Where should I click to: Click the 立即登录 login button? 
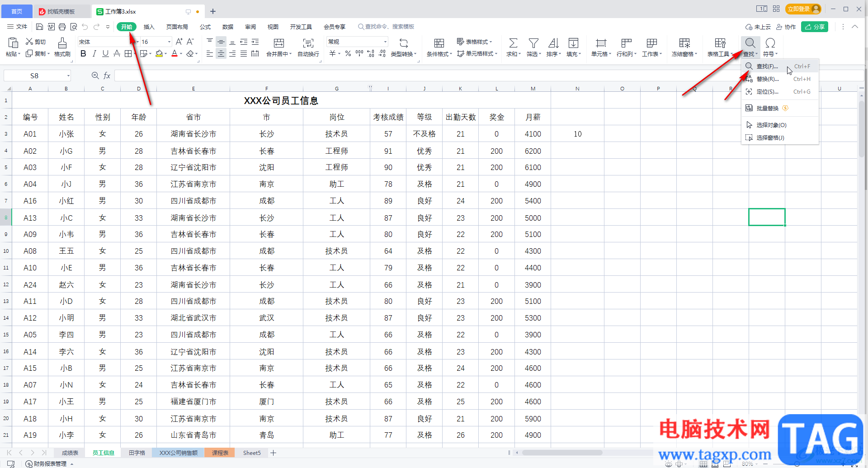799,9
